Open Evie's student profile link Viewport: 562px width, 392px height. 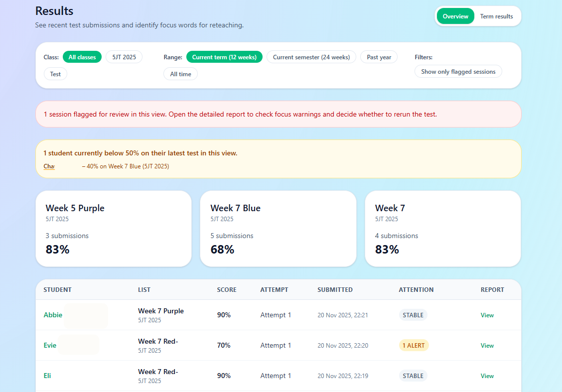50,345
